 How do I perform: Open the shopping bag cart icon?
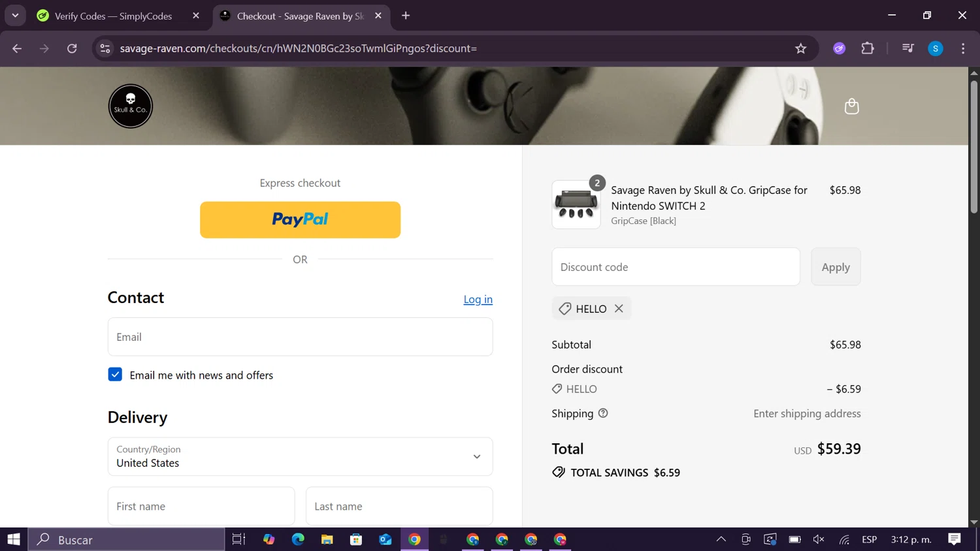[851, 106]
